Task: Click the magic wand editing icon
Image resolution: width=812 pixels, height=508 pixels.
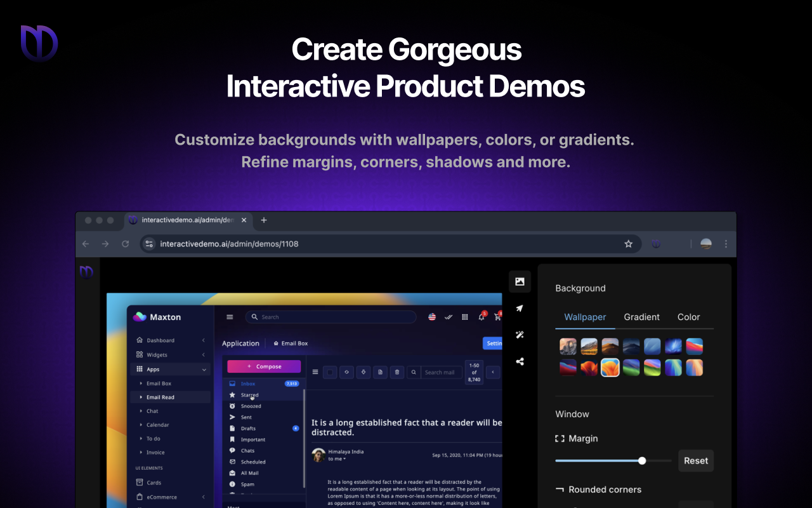Action: tap(520, 335)
